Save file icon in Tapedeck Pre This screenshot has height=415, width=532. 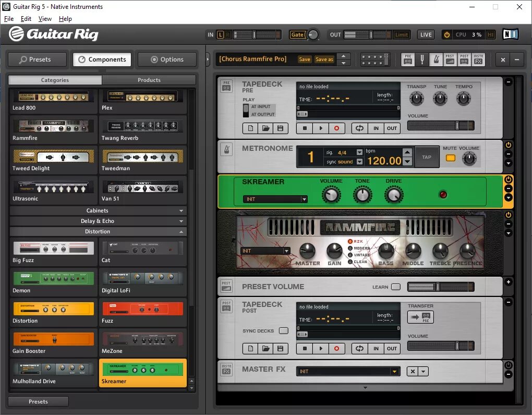pyautogui.click(x=280, y=128)
